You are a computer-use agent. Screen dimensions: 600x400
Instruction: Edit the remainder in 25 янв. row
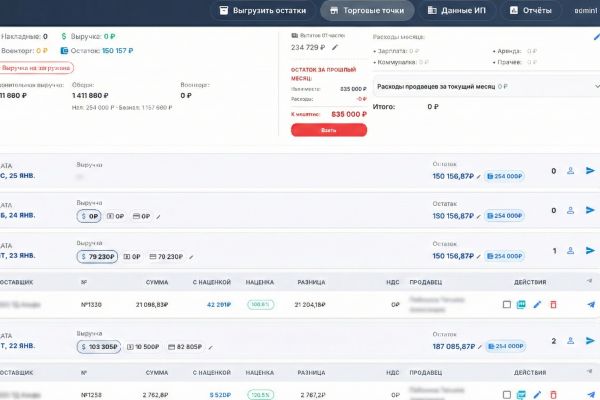click(x=478, y=177)
